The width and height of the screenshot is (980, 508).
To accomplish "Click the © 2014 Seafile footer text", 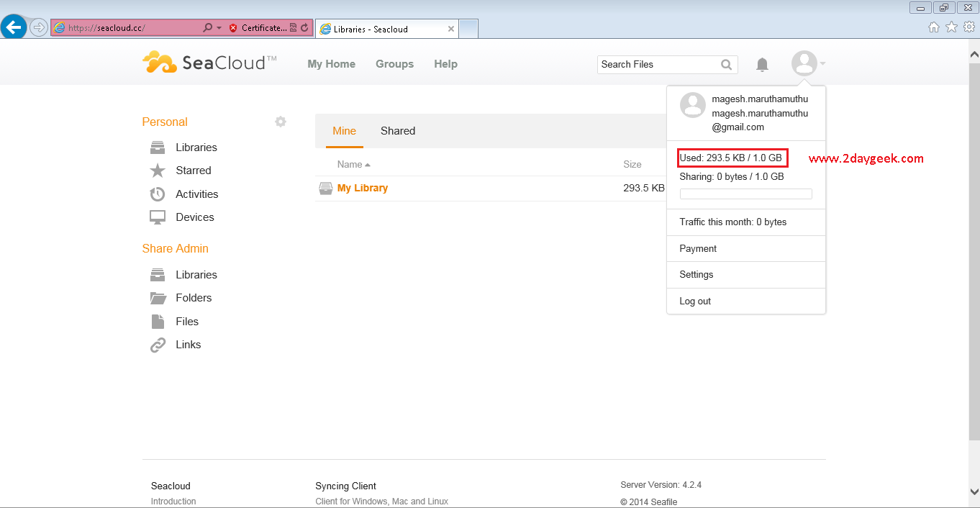I will click(x=649, y=502).
